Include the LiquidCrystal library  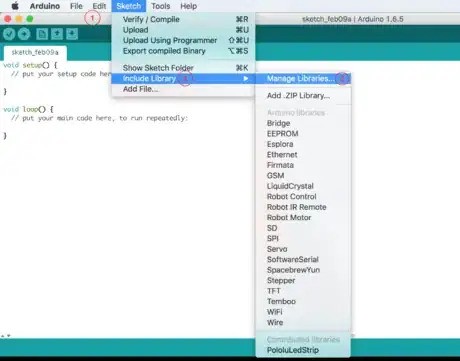(303, 186)
